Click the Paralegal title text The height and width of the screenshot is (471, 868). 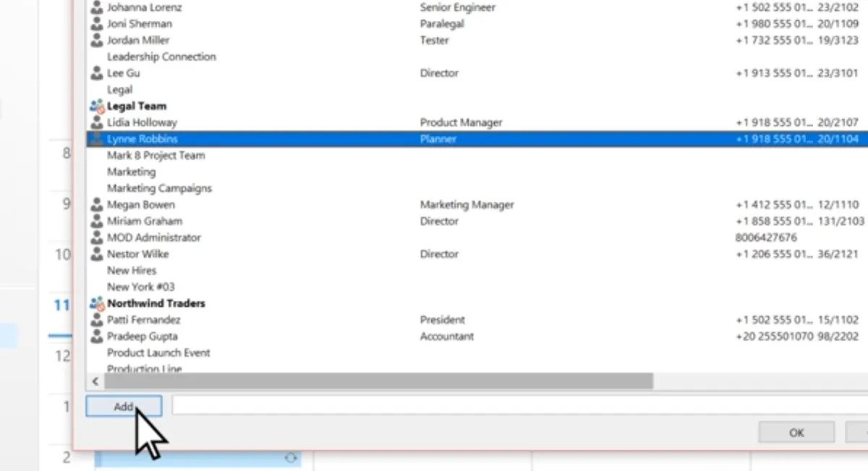442,24
